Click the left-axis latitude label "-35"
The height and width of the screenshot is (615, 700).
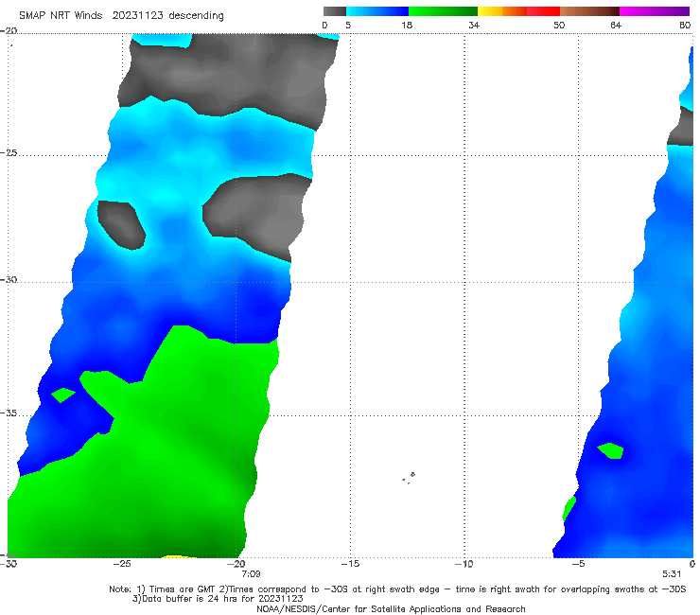pos(9,413)
